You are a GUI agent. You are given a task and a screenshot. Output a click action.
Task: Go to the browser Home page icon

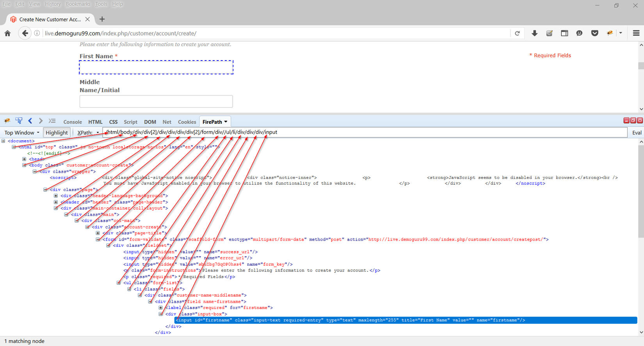[x=8, y=33]
